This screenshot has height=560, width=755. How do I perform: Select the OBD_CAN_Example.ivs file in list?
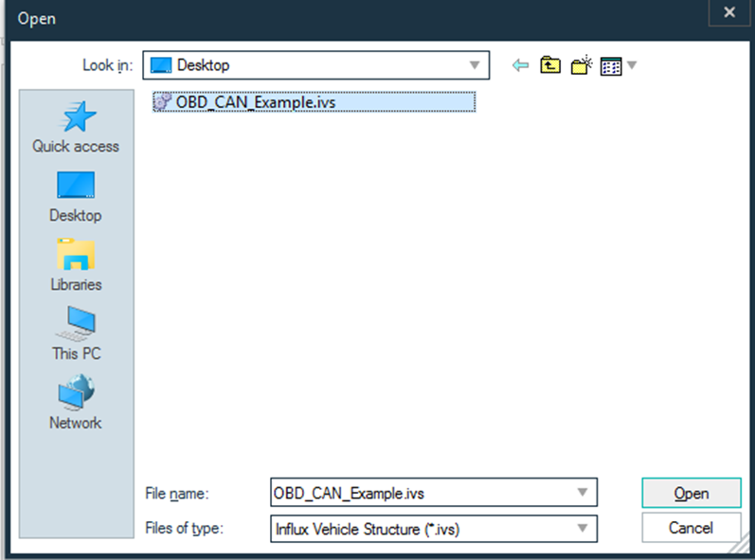(313, 102)
